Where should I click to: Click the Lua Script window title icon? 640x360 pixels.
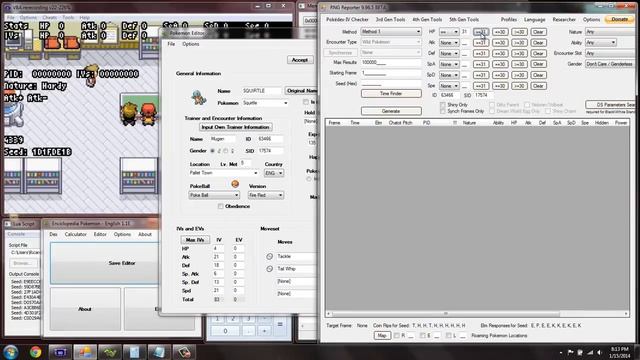point(8,224)
